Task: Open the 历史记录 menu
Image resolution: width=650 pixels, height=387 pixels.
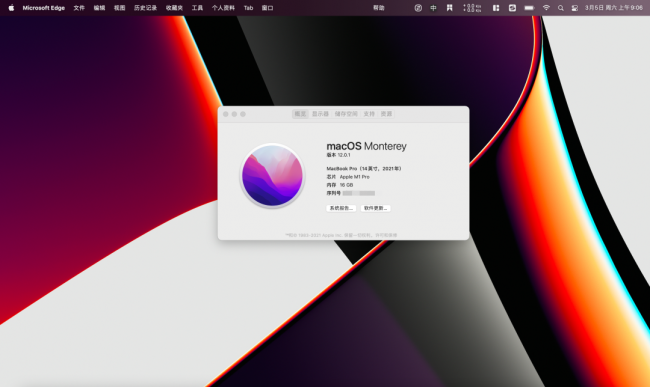Action: tap(145, 8)
